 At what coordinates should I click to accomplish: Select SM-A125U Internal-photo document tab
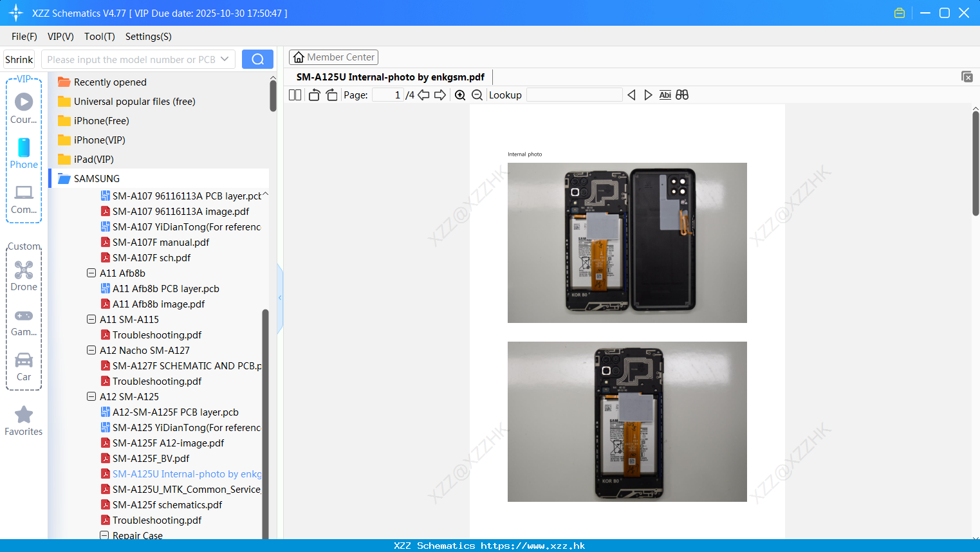click(390, 77)
